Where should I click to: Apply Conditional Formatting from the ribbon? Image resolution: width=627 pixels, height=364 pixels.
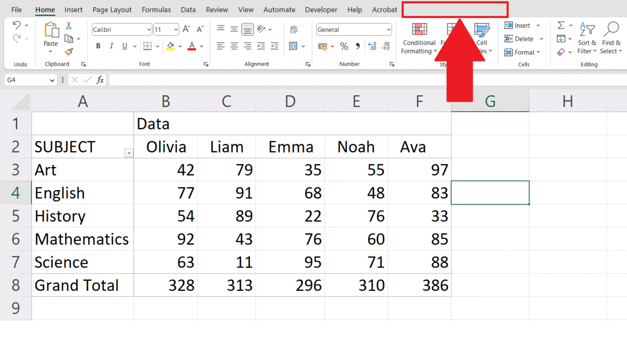[x=419, y=38]
